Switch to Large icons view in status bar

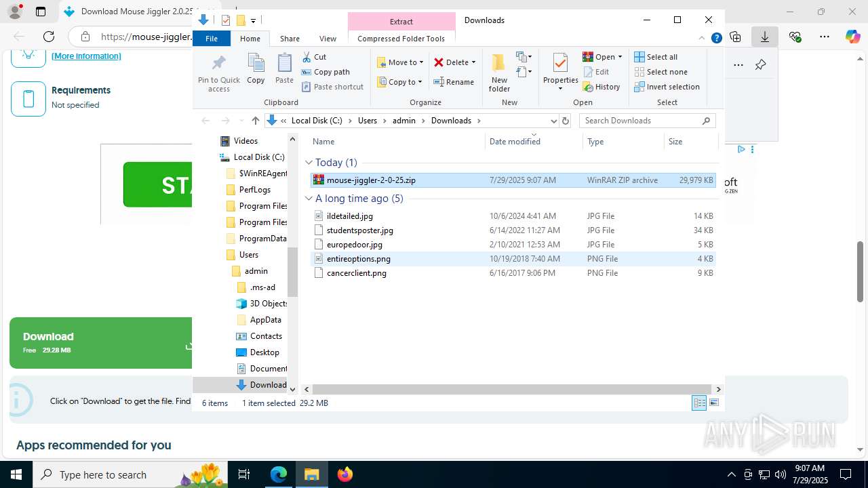pyautogui.click(x=713, y=403)
